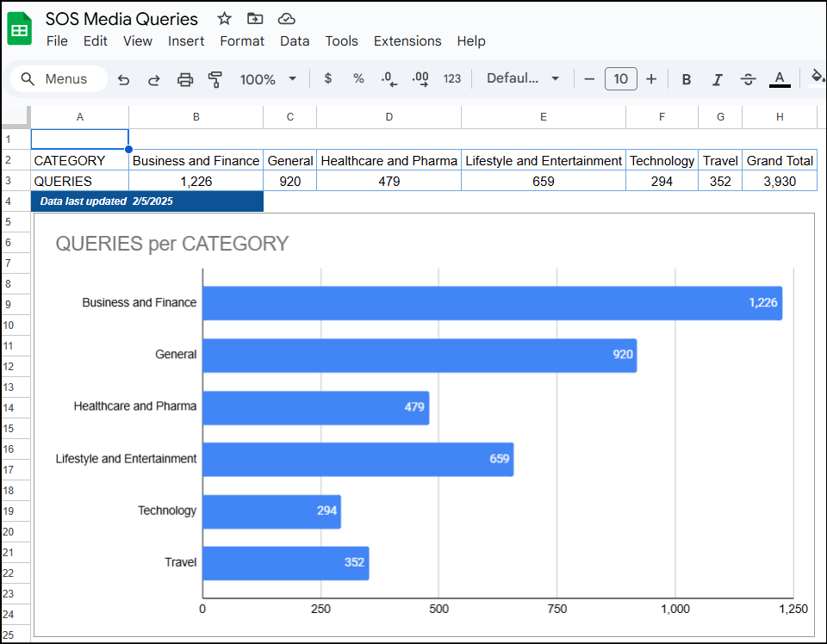Image resolution: width=827 pixels, height=644 pixels.
Task: Click the Lifestyle and Entertainment chart bar
Action: pyautogui.click(x=358, y=460)
